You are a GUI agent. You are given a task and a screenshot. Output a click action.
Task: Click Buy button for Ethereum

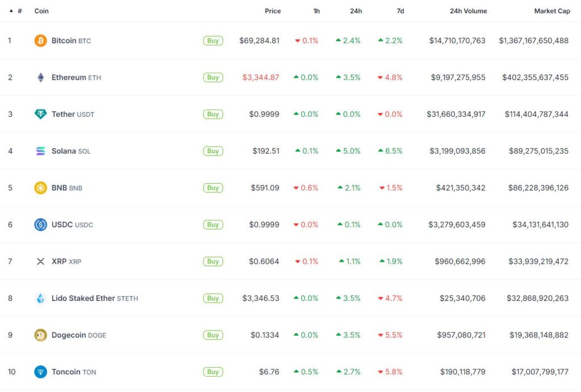213,78
